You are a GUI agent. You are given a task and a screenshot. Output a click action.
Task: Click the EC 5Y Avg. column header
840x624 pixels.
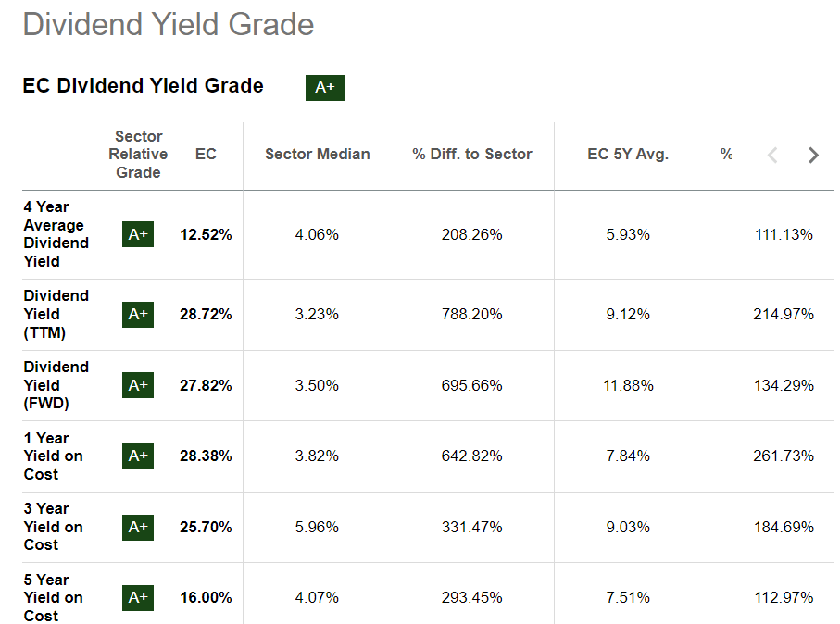tap(628, 154)
